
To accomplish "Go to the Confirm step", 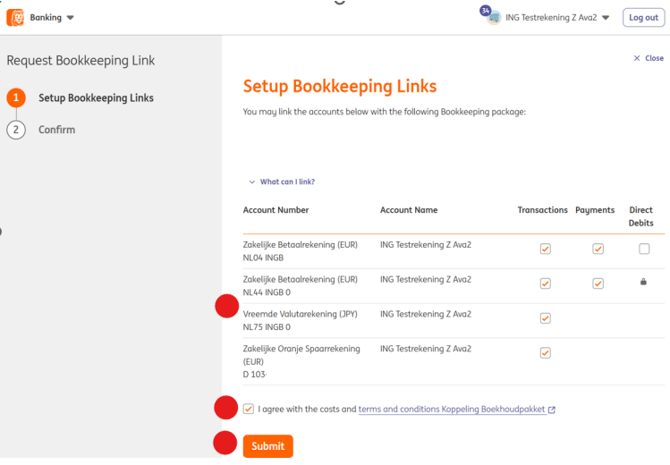I will [x=56, y=130].
